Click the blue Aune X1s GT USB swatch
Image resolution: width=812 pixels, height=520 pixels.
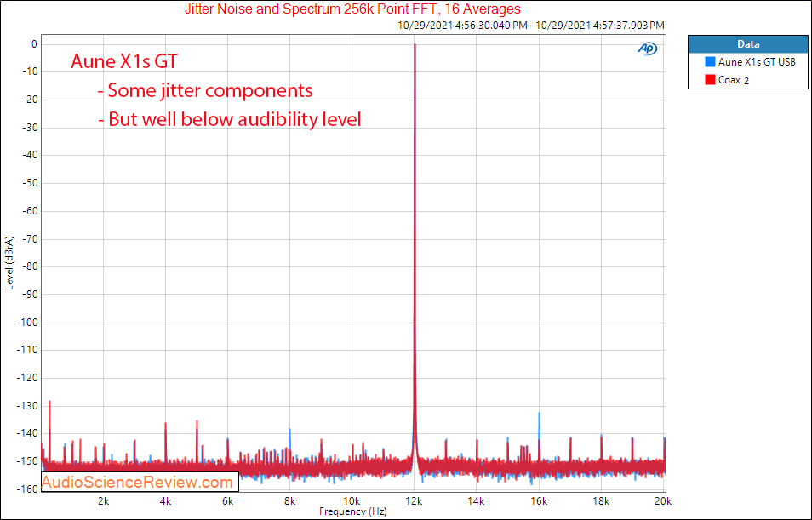710,62
